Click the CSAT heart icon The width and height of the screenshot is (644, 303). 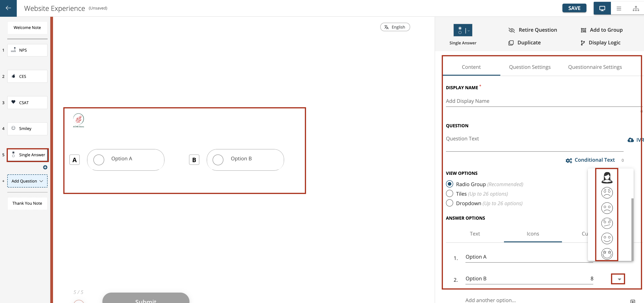coord(14,102)
